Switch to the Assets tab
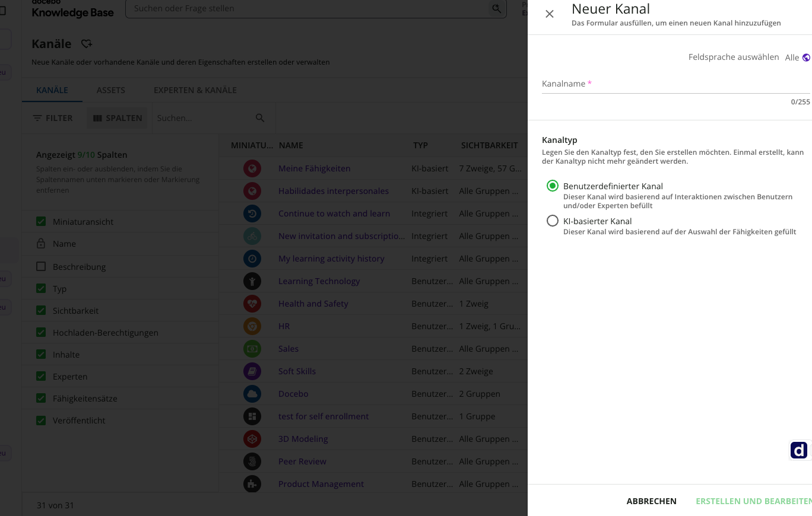The image size is (812, 516). pos(111,90)
